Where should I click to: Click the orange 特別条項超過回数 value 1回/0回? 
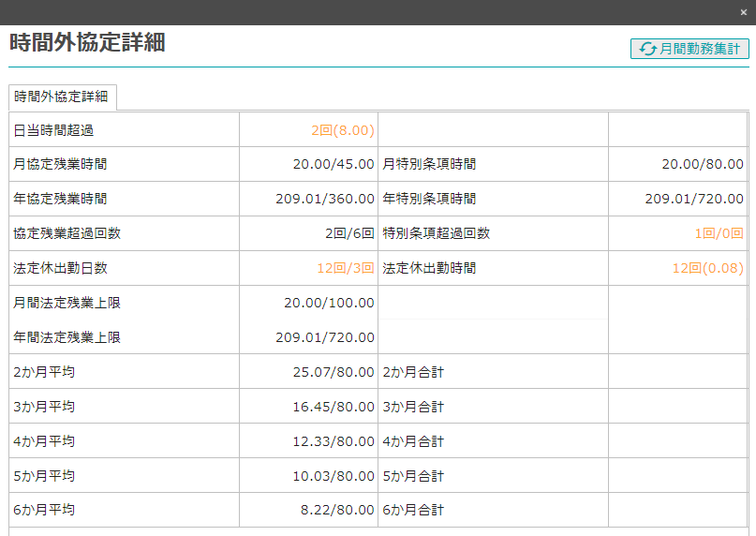point(719,233)
